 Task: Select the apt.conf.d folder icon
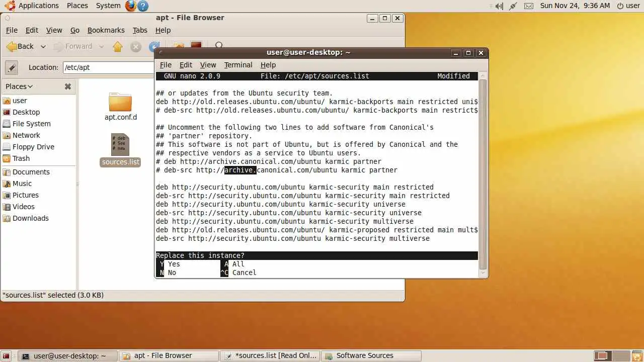[120, 102]
